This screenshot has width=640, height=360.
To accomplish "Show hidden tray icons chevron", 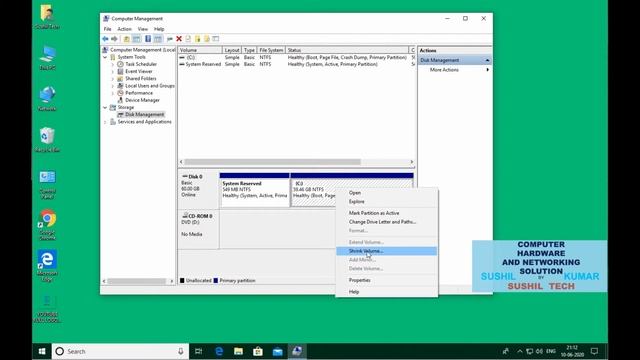I will (x=520, y=351).
